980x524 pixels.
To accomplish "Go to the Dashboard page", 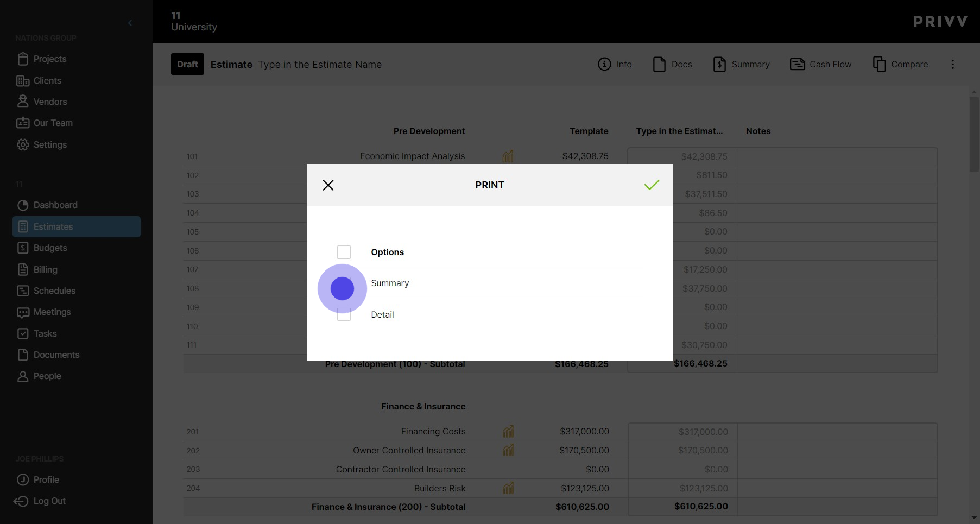I will 55,205.
